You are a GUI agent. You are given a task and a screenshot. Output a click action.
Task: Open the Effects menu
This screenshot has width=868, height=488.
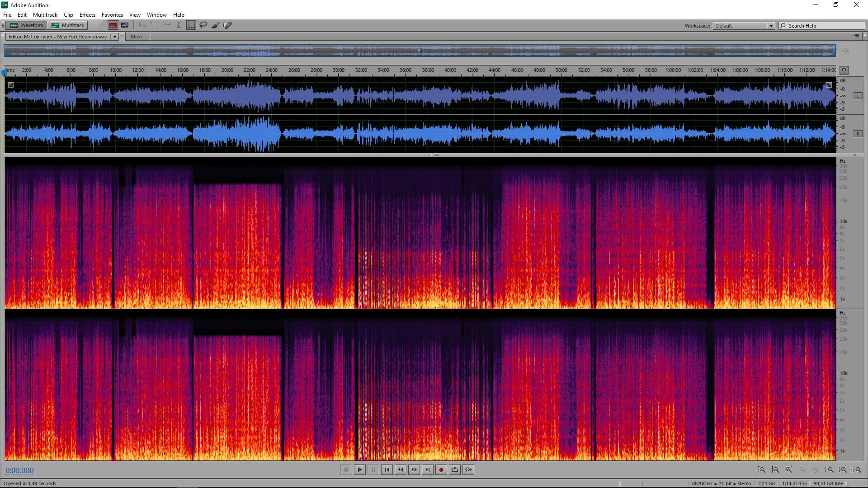point(87,15)
